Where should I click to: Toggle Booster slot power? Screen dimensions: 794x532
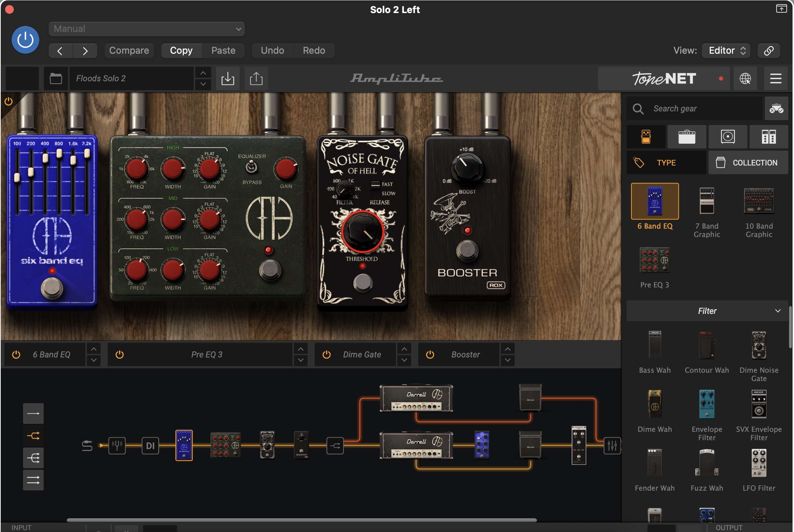click(430, 355)
